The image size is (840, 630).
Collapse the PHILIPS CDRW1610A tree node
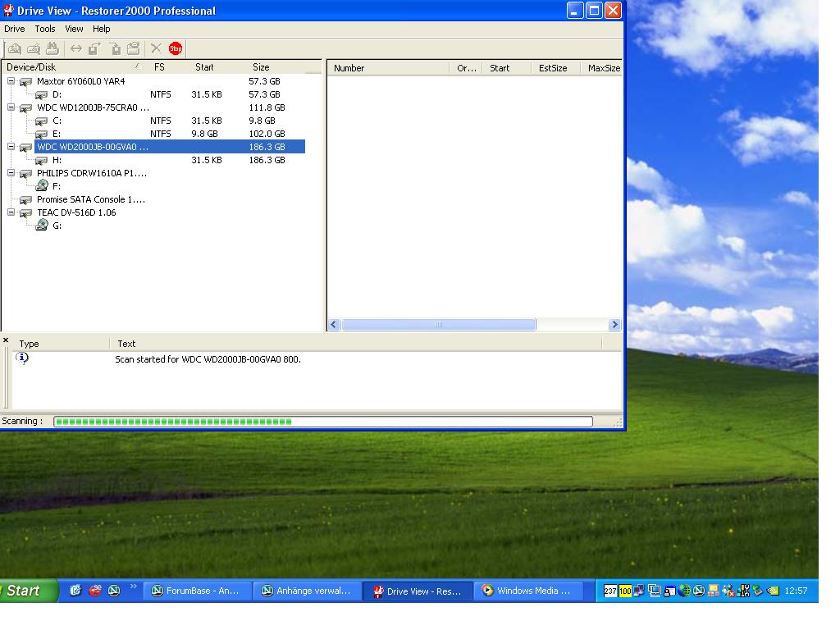[x=11, y=173]
